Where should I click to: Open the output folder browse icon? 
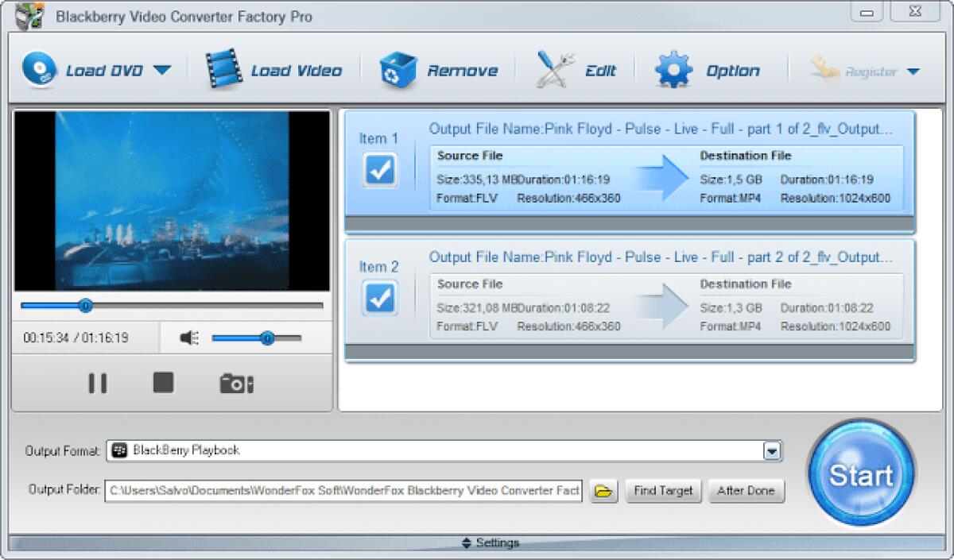(x=603, y=491)
